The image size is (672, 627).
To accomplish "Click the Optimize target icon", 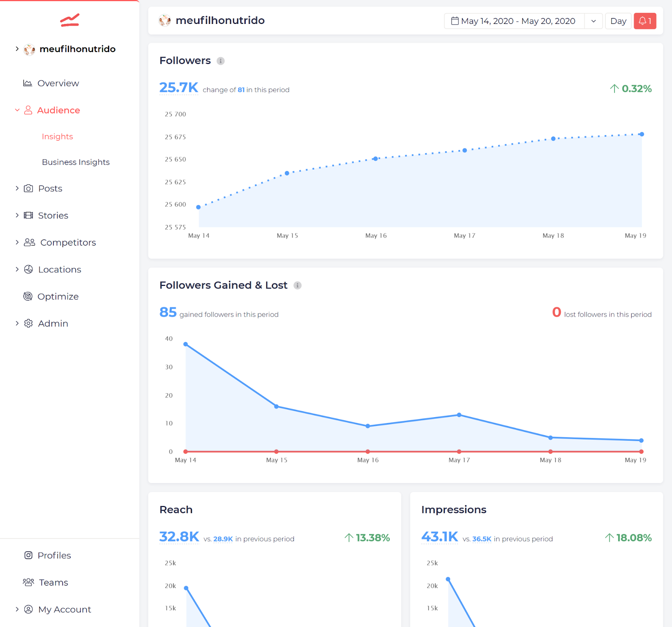I will pos(28,296).
